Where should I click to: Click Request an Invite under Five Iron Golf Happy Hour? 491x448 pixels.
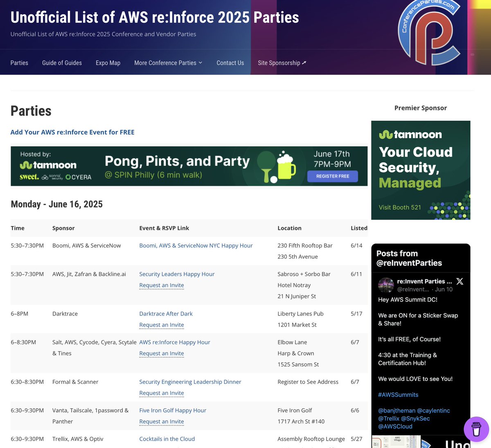point(162,421)
